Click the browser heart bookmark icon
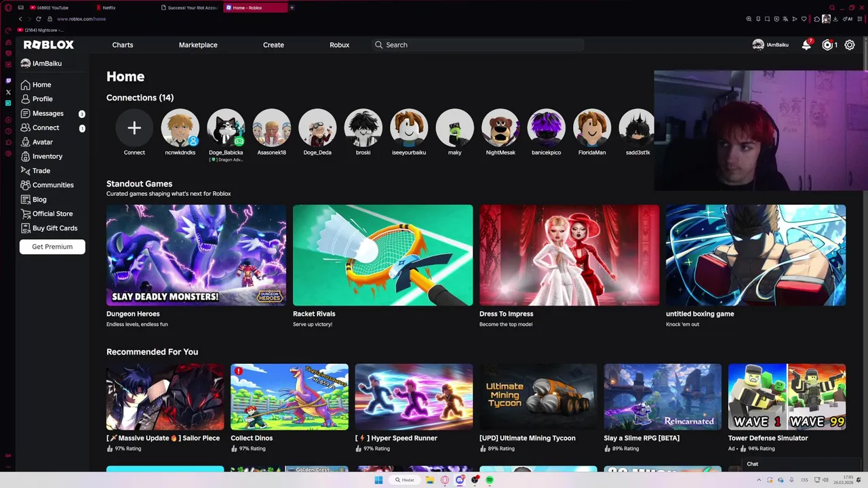The height and width of the screenshot is (488, 868). tap(804, 19)
